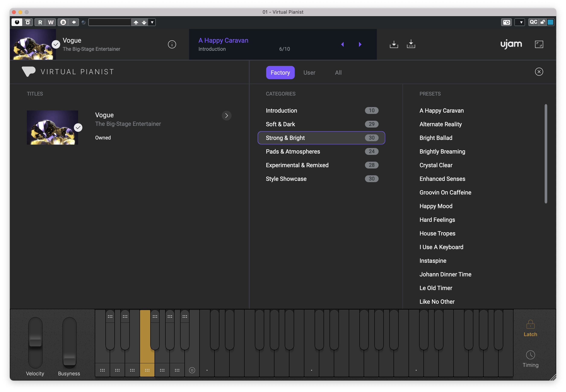Image resolution: width=566 pixels, height=392 pixels.
Task: Select the Pads & Atmospheres category
Action: [x=321, y=152]
